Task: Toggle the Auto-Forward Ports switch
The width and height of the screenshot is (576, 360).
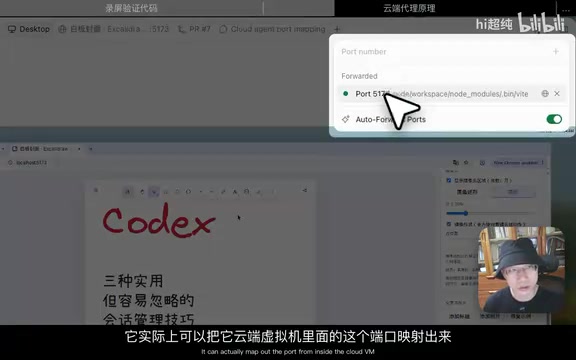Action: (x=554, y=119)
